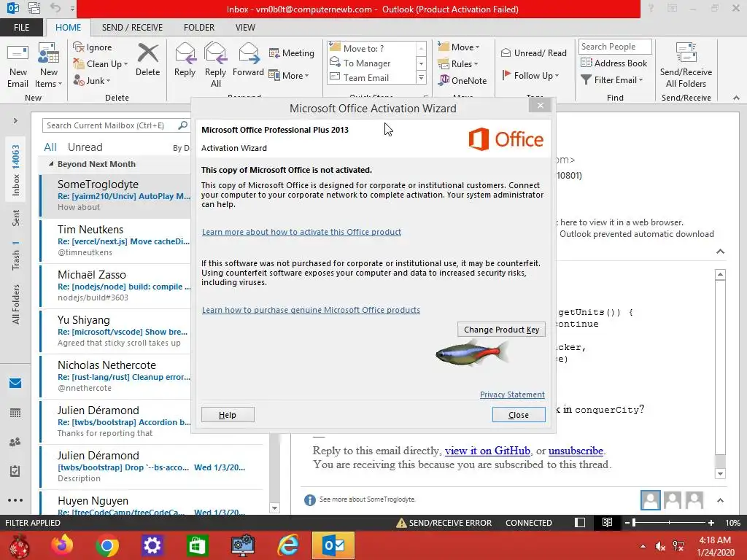Click the Forward icon
This screenshot has height=560, width=747.
tap(248, 53)
